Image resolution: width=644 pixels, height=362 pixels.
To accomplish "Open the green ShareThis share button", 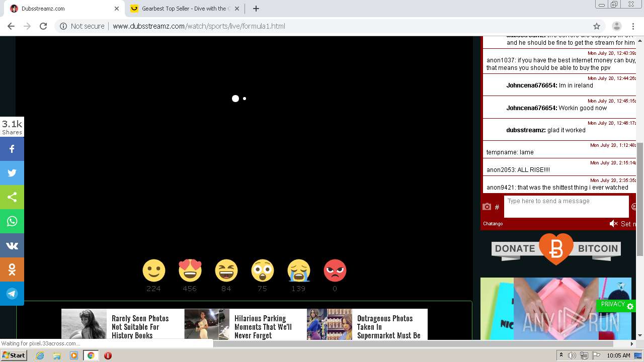I will pos(12,197).
